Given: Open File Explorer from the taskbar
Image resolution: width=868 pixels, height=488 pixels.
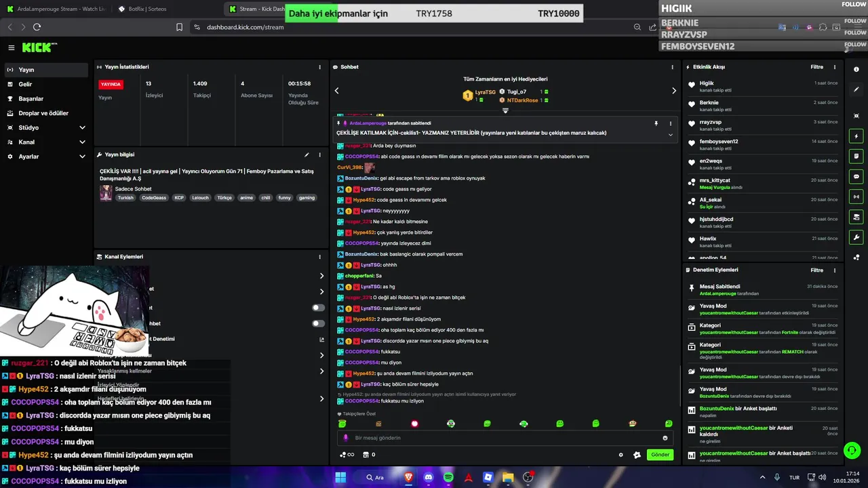Looking at the screenshot, I should (508, 477).
